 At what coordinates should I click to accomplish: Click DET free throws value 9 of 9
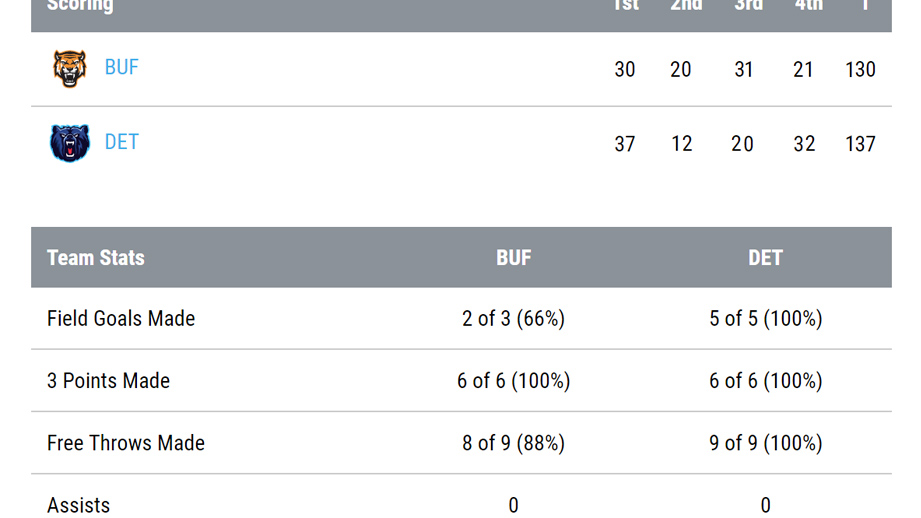[765, 443]
